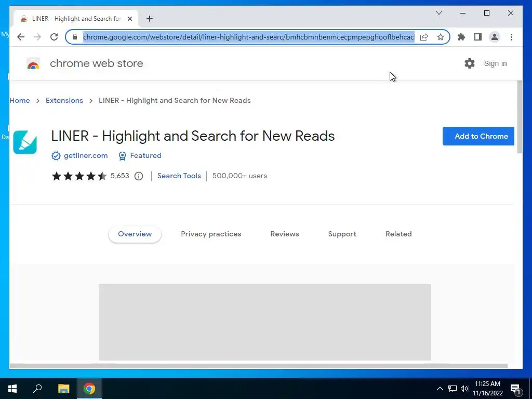Click the browser forward arrow
Viewport: 532px width, 399px height.
pos(37,37)
